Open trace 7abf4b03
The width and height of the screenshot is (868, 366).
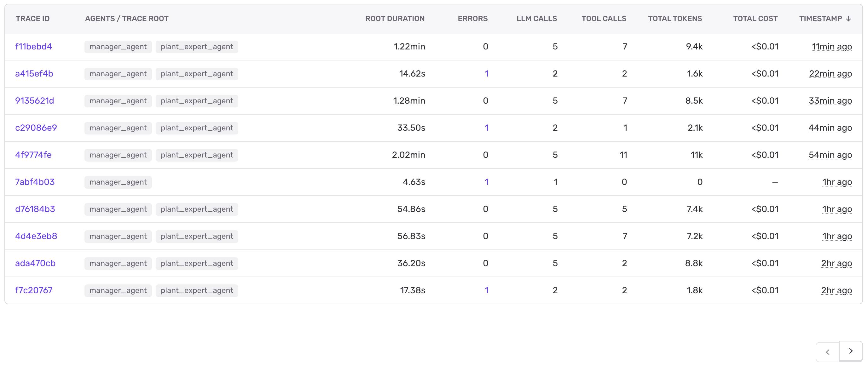coord(35,182)
